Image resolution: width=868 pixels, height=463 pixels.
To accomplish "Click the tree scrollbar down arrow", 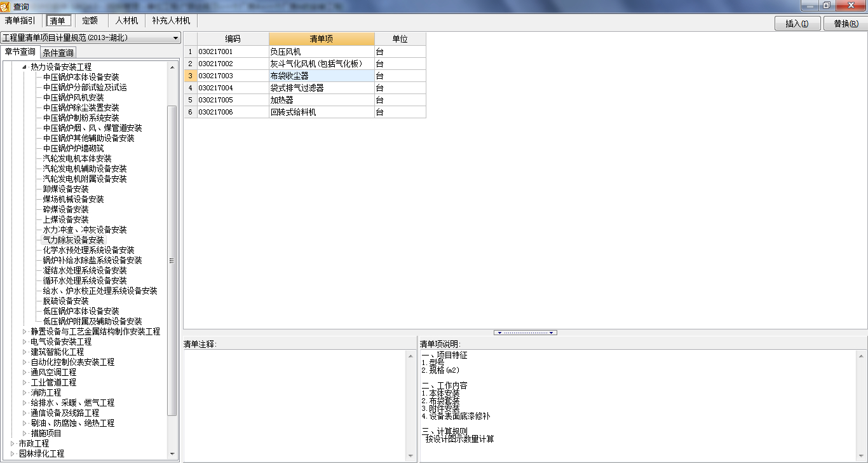I will 172,453.
